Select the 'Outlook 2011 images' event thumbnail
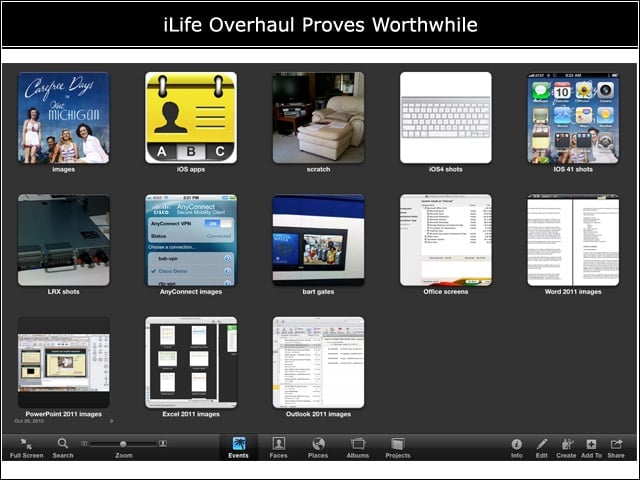This screenshot has height=480, width=640. pos(318,363)
